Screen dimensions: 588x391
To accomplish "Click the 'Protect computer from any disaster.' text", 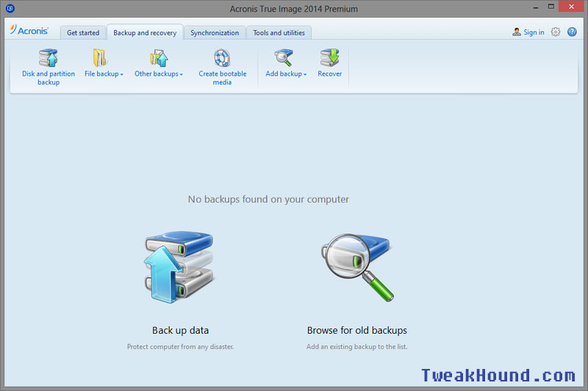I will [180, 347].
